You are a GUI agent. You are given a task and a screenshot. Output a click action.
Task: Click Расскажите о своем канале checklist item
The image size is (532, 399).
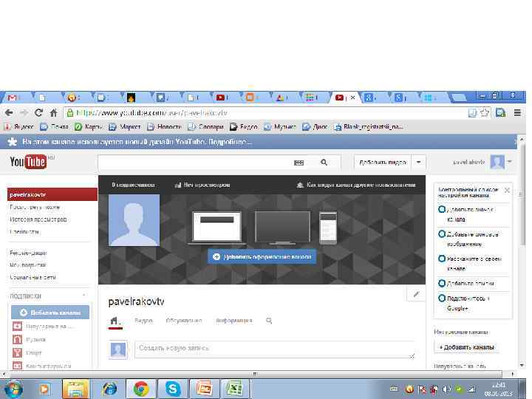470,264
